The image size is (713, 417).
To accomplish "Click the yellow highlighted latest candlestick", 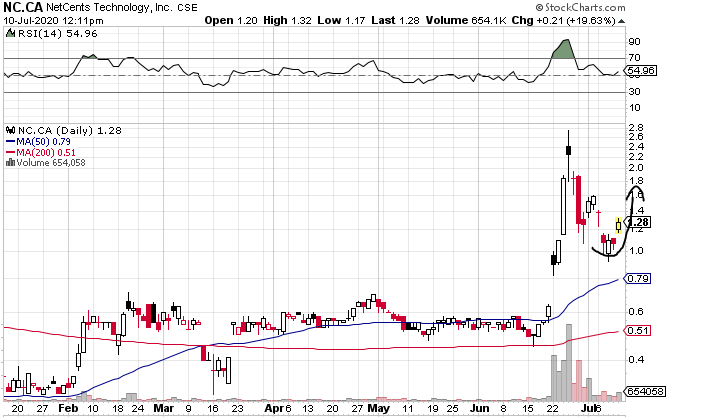I will 618,225.
